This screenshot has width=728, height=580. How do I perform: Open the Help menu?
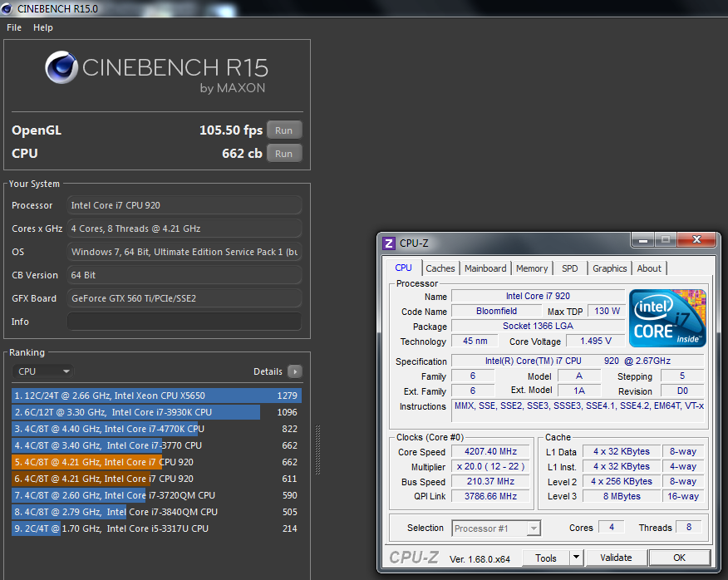43,27
